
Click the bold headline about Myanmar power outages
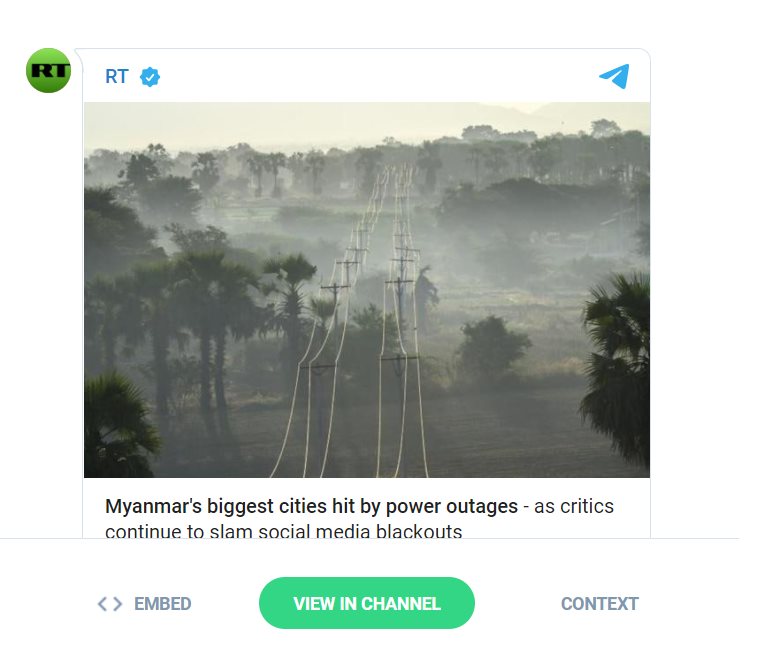coord(311,505)
